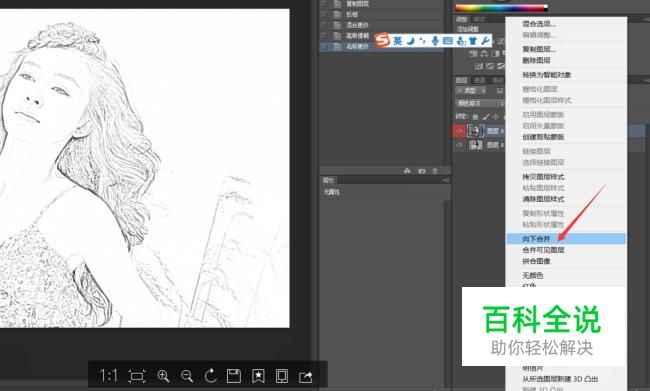Pick a hue on the color spectrum bar
The image size is (650, 391).
click(501, 7)
